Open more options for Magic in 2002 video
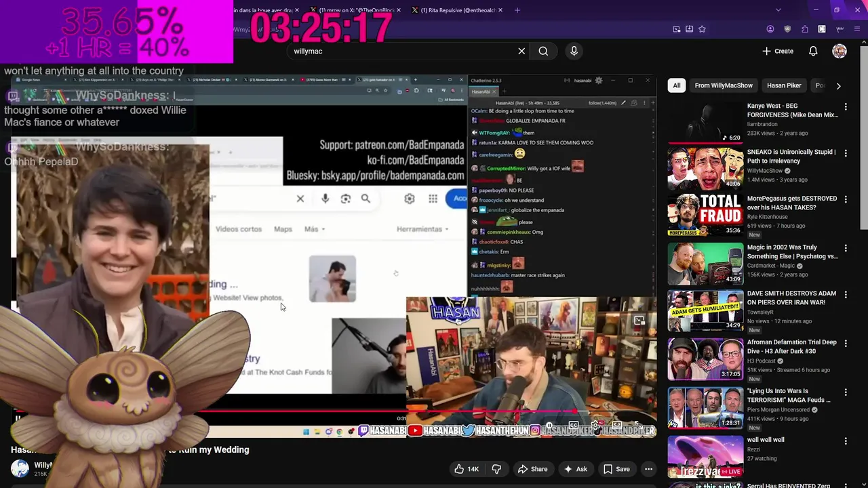868x488 pixels. tap(846, 248)
